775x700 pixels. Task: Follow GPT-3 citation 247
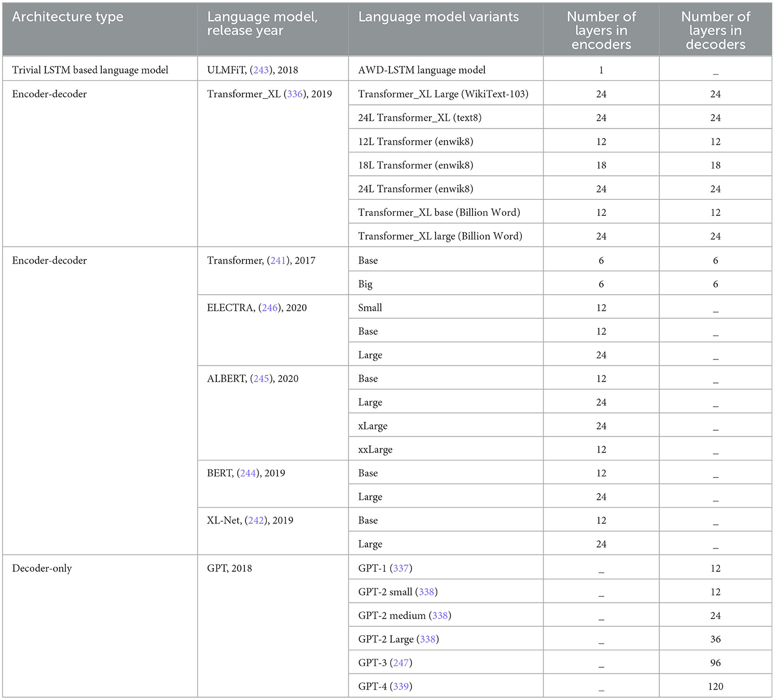coord(401,663)
